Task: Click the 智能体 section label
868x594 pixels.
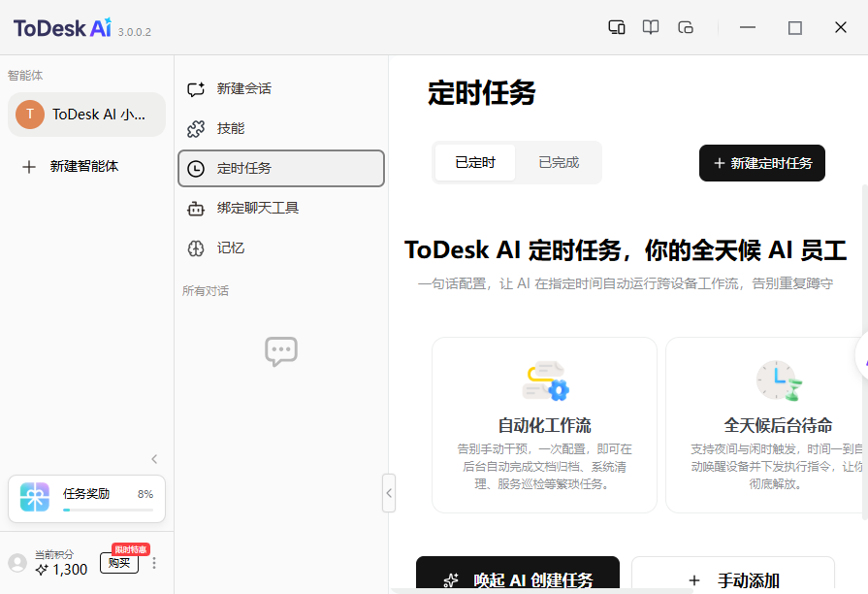Action: tap(25, 76)
